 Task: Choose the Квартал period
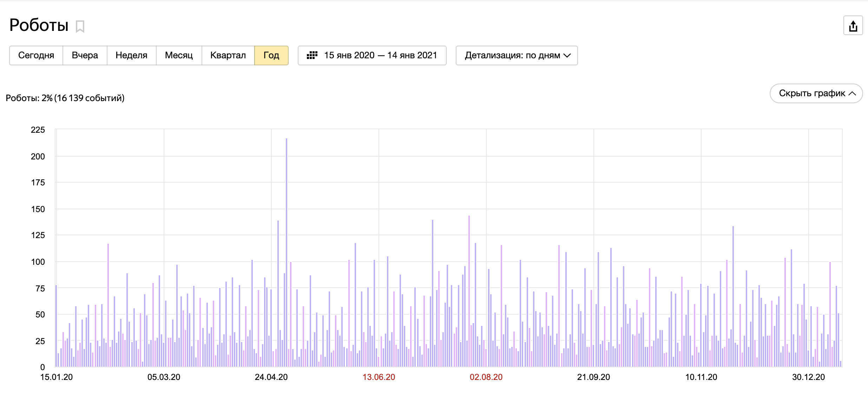tap(228, 55)
